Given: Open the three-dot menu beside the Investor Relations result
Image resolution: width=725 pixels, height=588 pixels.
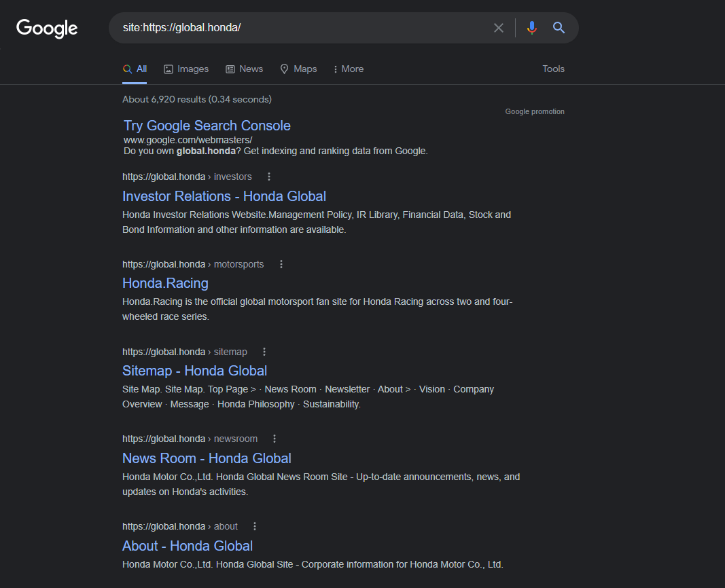Looking at the screenshot, I should [x=269, y=176].
